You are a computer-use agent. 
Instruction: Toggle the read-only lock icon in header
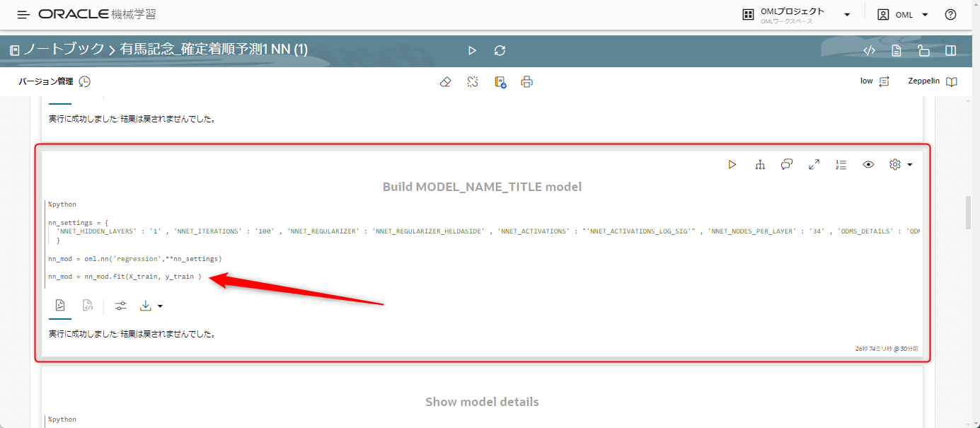coord(923,50)
